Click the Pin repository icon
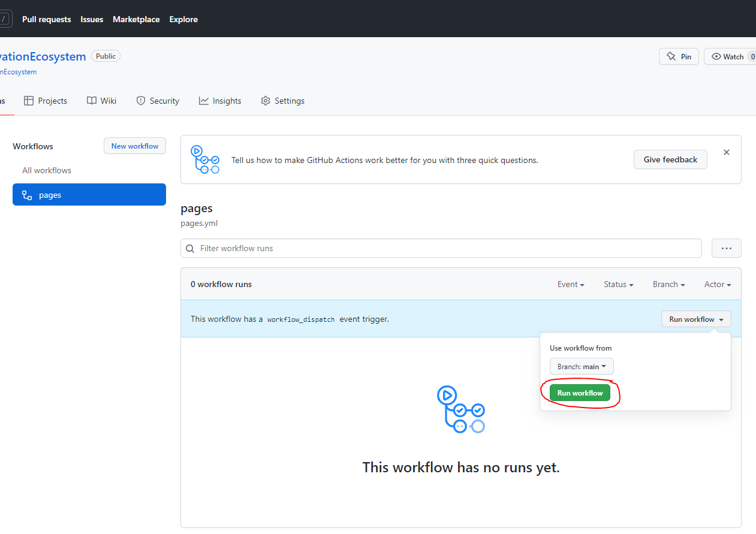The height and width of the screenshot is (534, 756). pyautogui.click(x=671, y=56)
